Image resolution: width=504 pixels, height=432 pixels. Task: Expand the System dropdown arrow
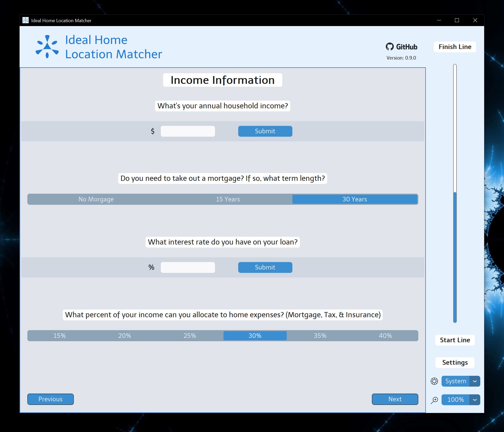click(475, 381)
